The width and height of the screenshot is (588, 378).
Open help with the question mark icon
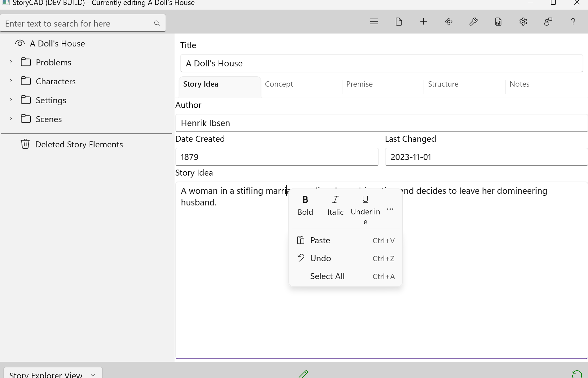[x=573, y=21]
